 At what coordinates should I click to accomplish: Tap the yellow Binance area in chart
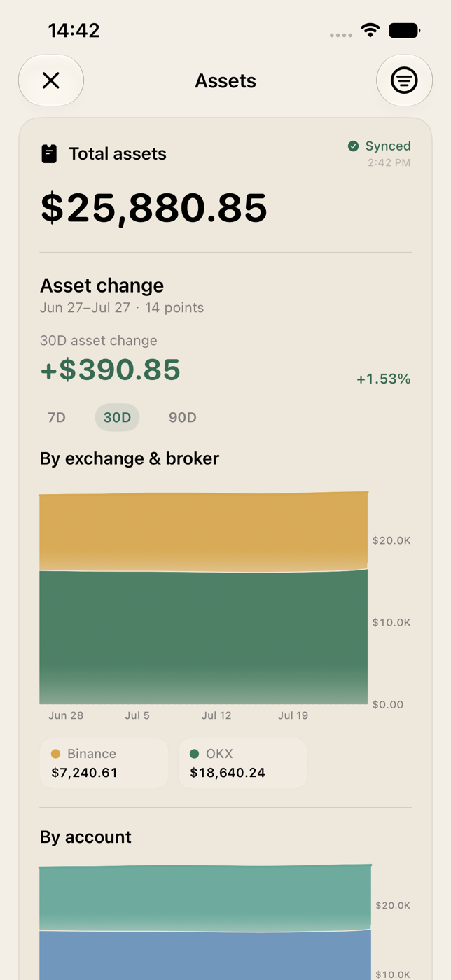click(203, 532)
